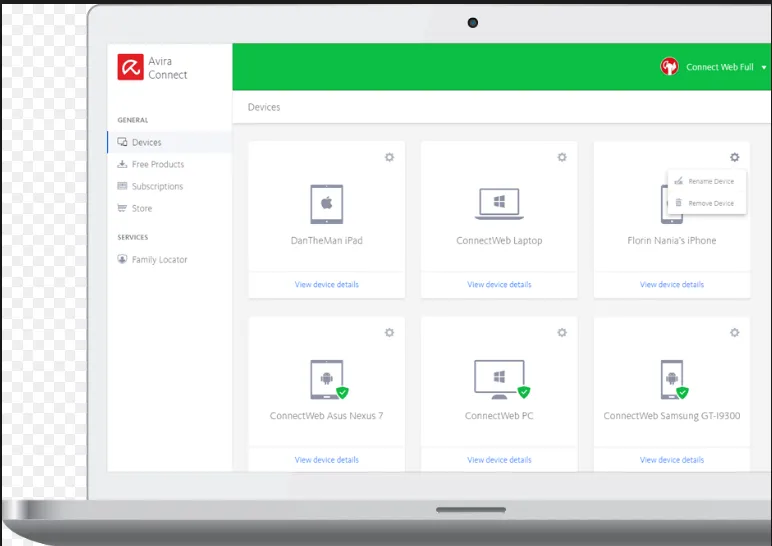This screenshot has width=772, height=546.
Task: Select Rename Device from the popup menu
Action: coord(707,181)
